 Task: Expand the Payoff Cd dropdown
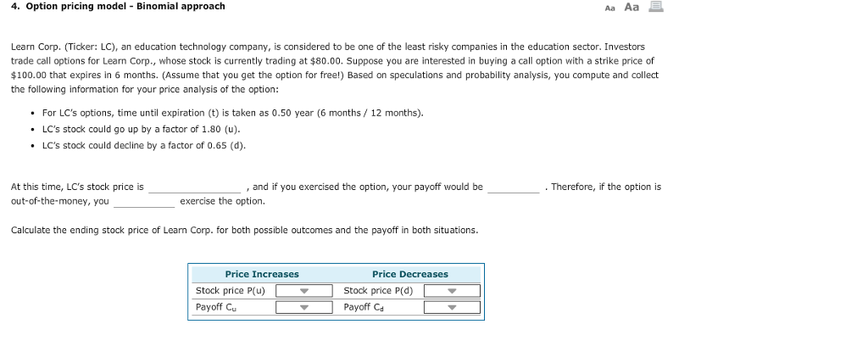452,307
